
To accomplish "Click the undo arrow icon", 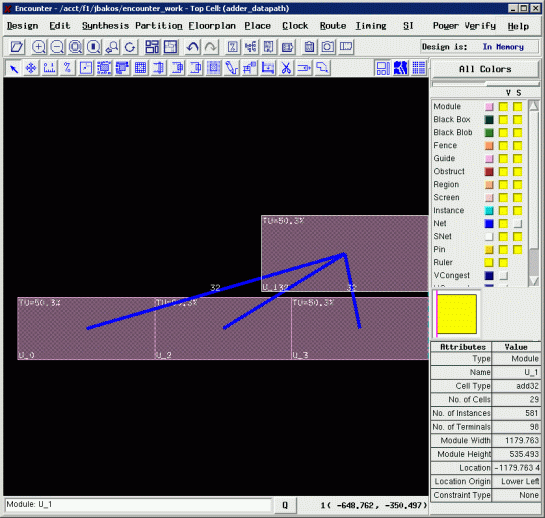I will click(x=192, y=47).
